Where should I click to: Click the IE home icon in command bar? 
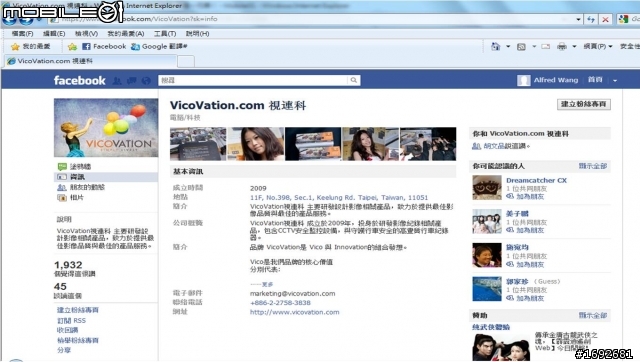point(496,47)
